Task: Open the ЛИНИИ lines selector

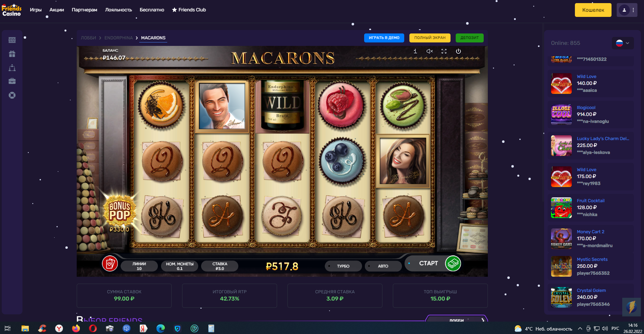Action: 139,266
